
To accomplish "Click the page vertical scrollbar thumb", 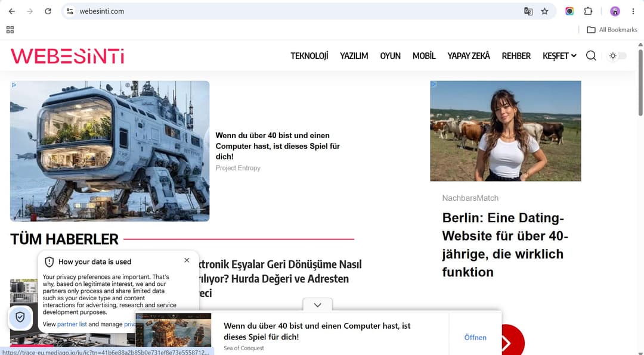I will 640,82.
